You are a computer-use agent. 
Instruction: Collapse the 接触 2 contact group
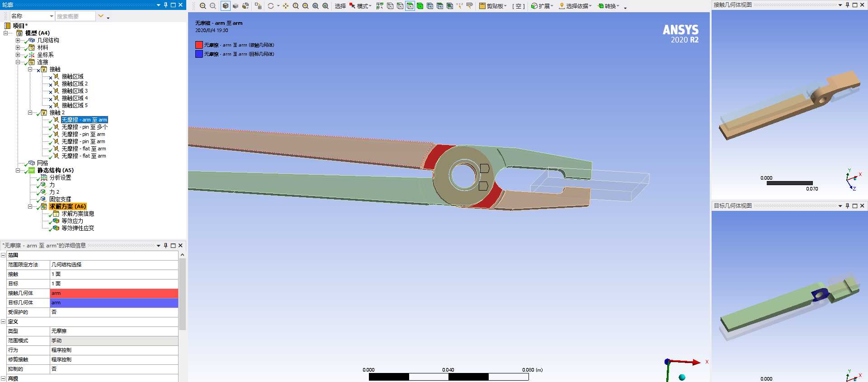click(x=30, y=112)
